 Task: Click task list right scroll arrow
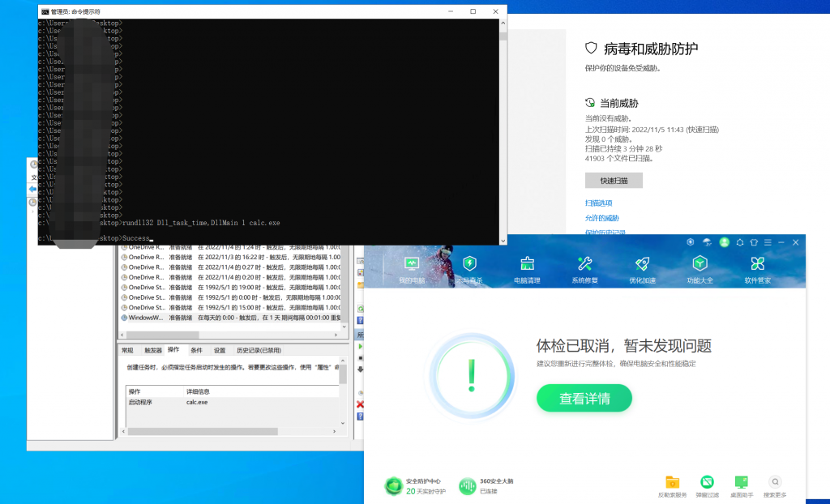[336, 335]
